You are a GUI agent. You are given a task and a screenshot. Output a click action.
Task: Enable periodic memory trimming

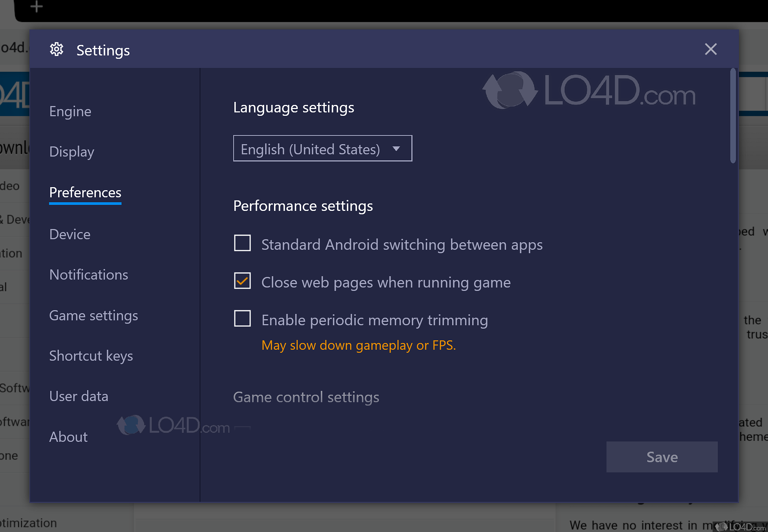click(242, 318)
